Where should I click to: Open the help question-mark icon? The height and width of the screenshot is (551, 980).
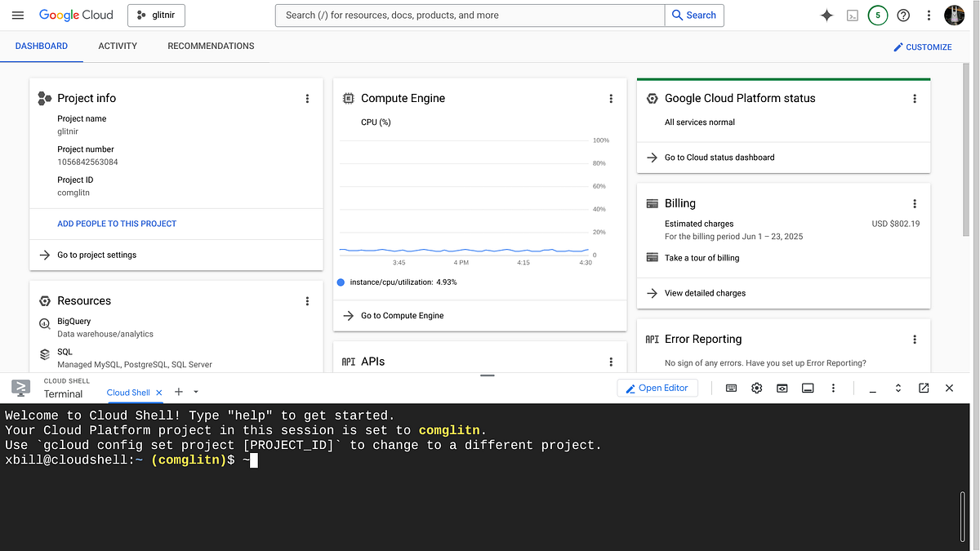coord(902,15)
